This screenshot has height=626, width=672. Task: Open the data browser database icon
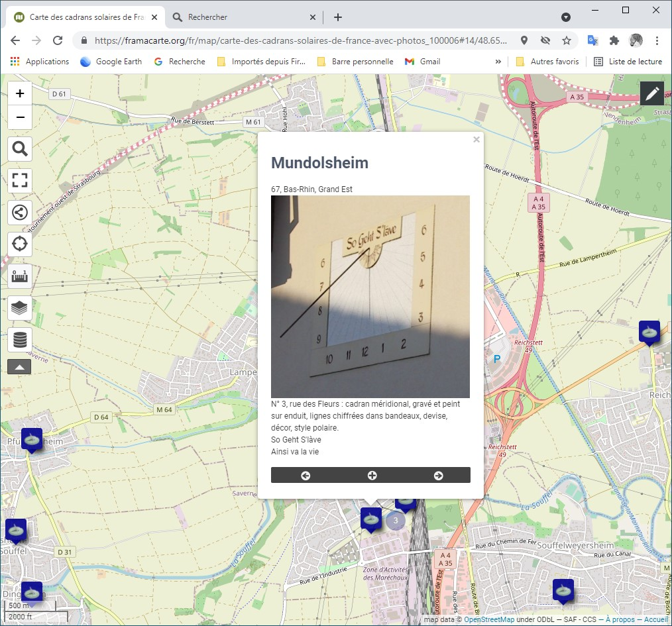tap(20, 339)
